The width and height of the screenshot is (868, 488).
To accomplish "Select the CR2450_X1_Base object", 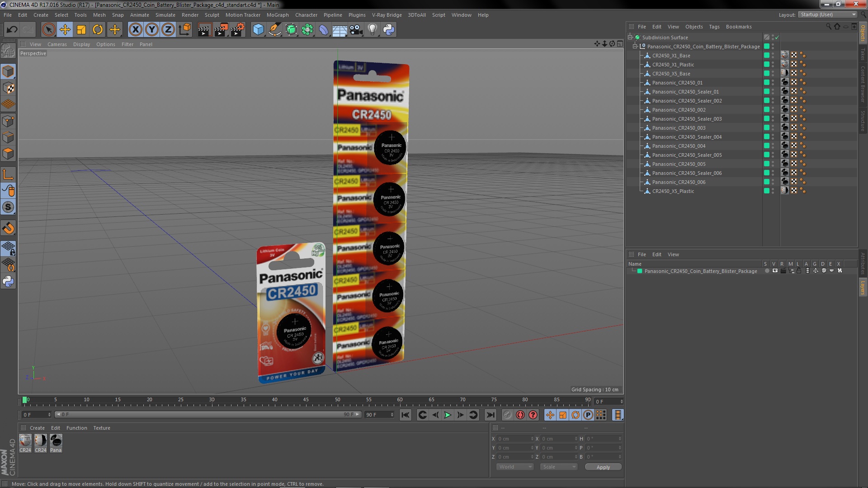I will [671, 56].
